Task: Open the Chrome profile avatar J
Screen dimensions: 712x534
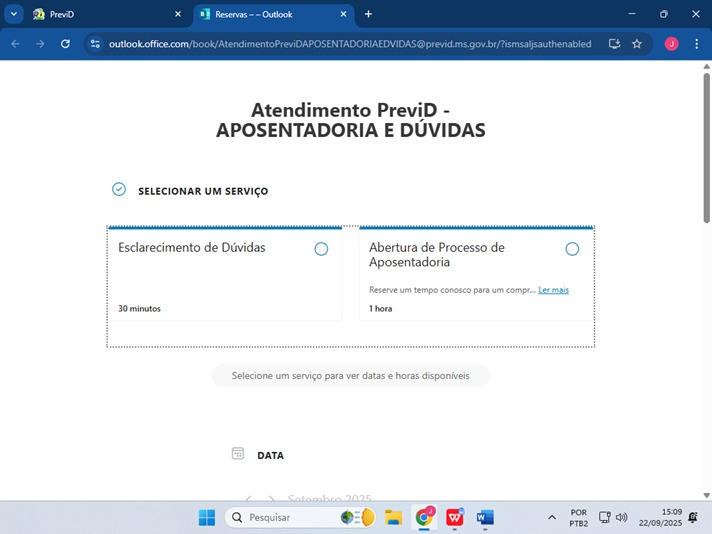Action: (672, 44)
